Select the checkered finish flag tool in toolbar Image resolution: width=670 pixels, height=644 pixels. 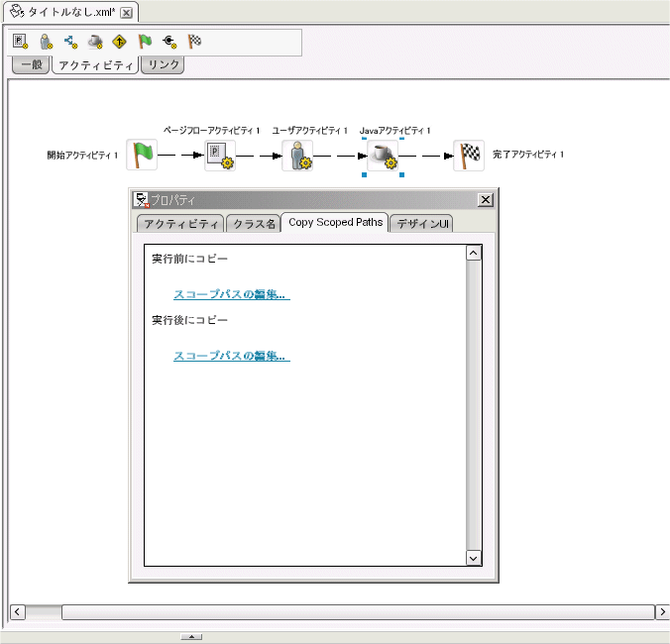[194, 42]
